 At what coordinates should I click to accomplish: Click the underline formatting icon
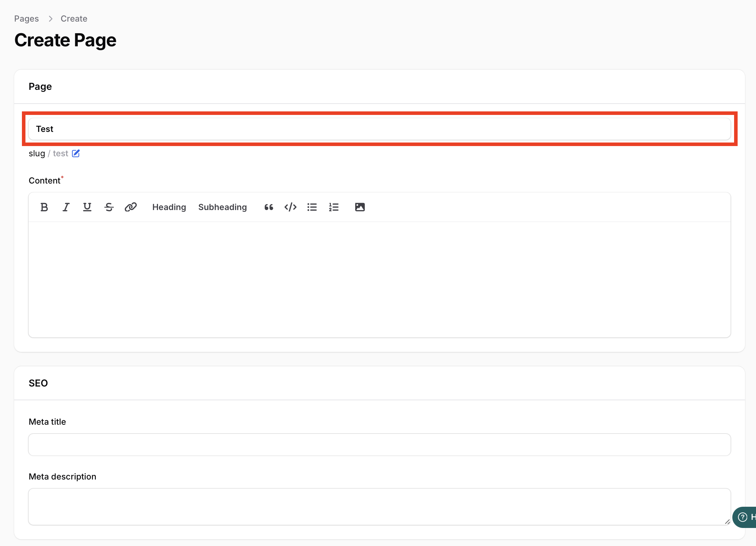tap(87, 207)
